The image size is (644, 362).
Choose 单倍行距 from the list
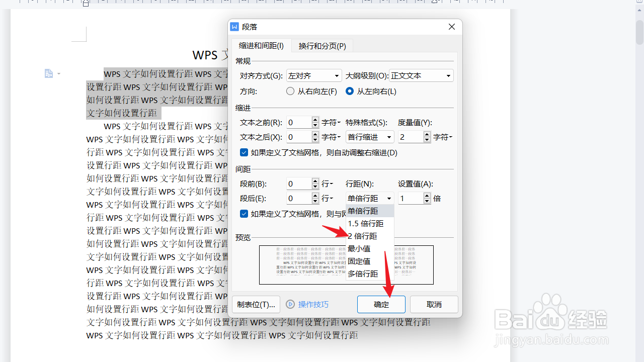(370, 211)
